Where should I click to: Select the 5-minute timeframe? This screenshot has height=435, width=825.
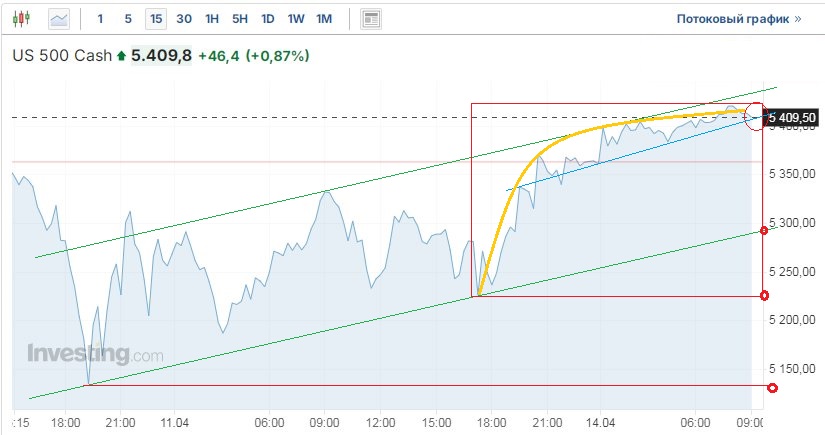pos(127,18)
